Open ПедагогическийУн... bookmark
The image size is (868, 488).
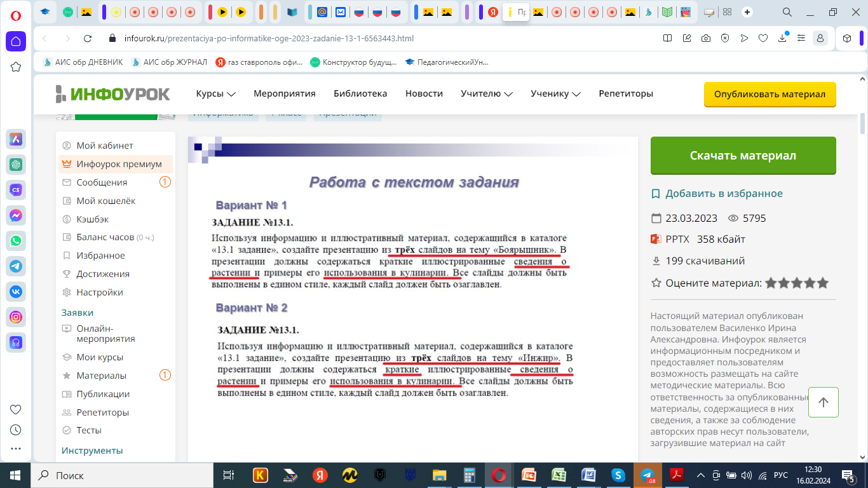(x=447, y=62)
